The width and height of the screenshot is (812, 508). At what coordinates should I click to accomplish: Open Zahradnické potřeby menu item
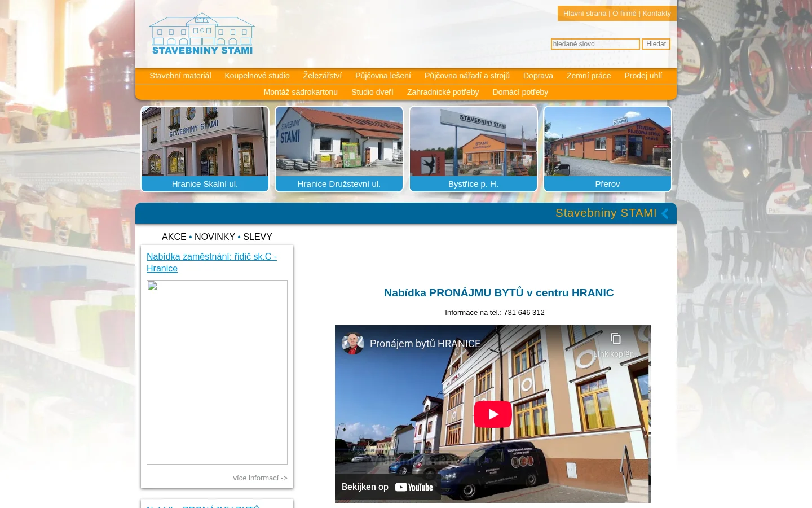tap(443, 92)
